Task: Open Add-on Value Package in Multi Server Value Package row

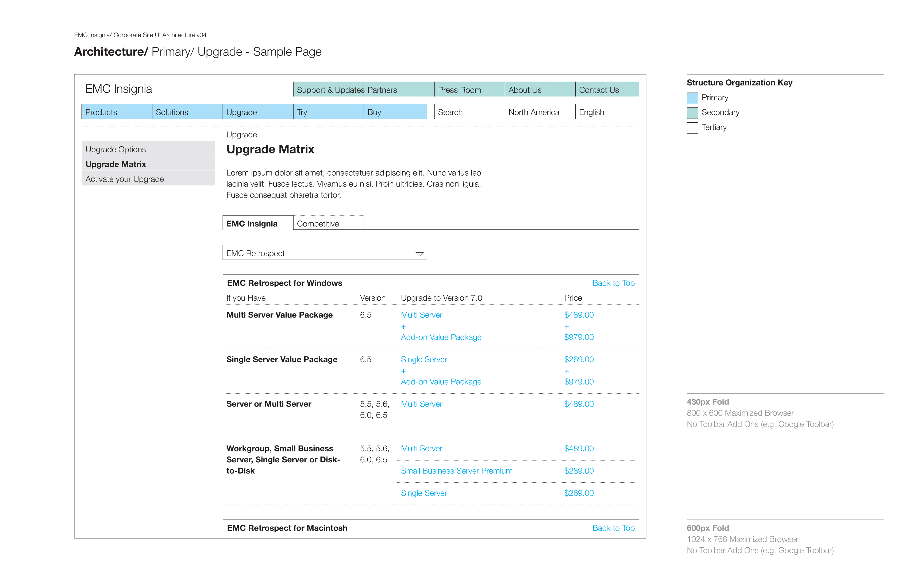Action: pyautogui.click(x=441, y=337)
